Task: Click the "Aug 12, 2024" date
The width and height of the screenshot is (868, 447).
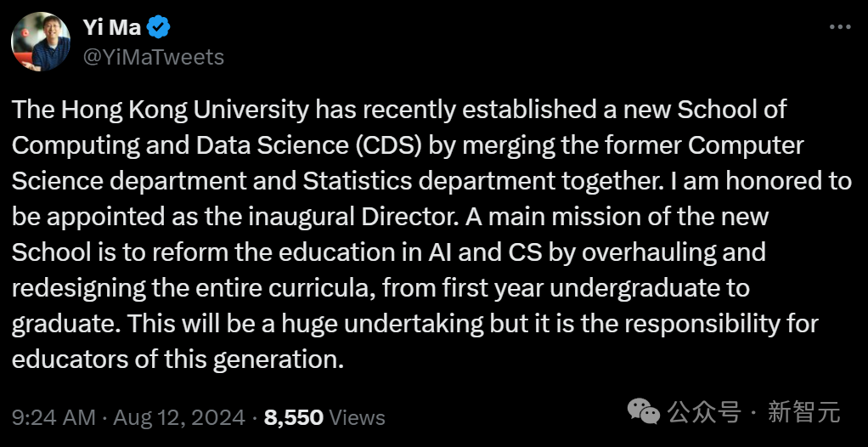Action: [179, 417]
